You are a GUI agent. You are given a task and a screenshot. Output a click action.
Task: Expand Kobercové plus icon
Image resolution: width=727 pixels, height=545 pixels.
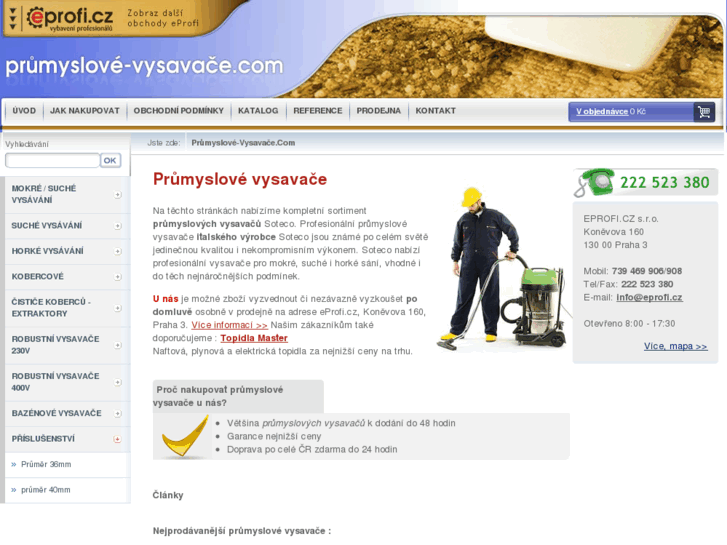[x=118, y=277]
